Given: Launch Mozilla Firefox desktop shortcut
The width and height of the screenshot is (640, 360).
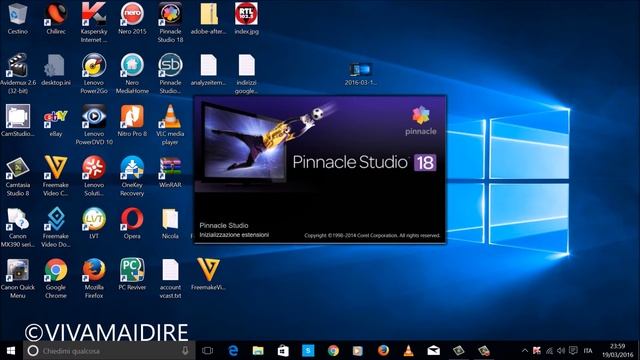Looking at the screenshot, I should pyautogui.click(x=94, y=279).
